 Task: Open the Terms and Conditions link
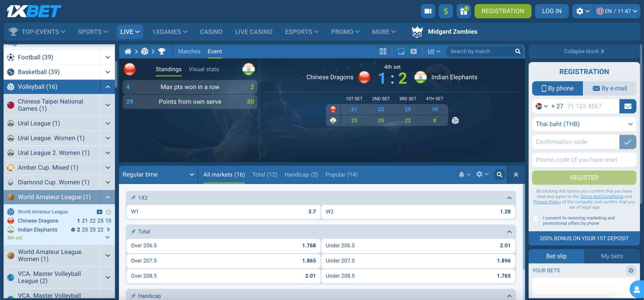click(601, 196)
